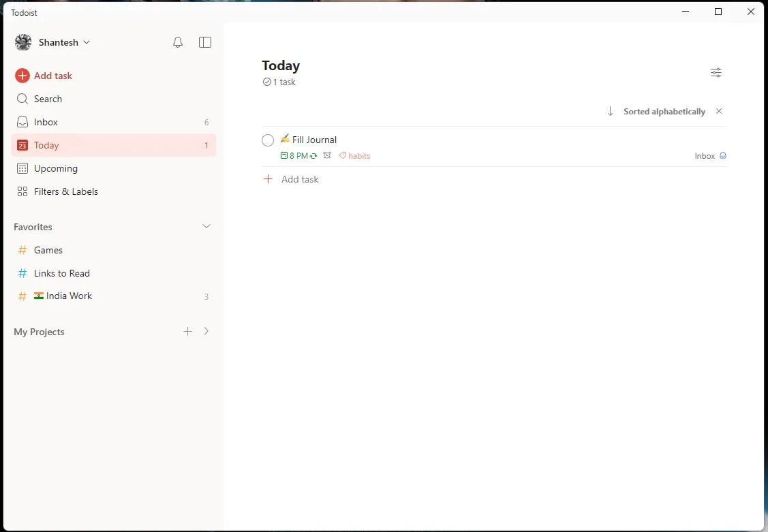Open Filters & Labels
This screenshot has height=532, width=768.
pos(113,191)
